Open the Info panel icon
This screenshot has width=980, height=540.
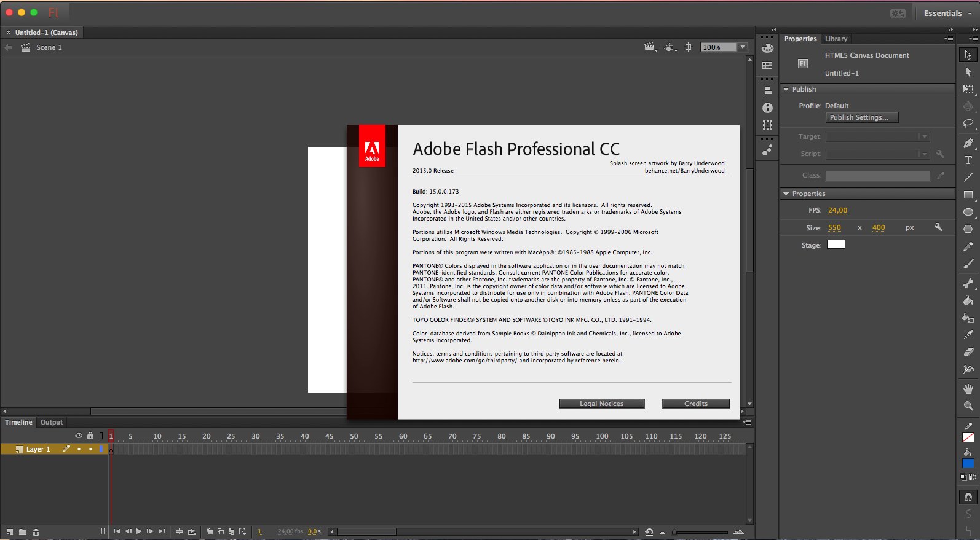click(767, 108)
